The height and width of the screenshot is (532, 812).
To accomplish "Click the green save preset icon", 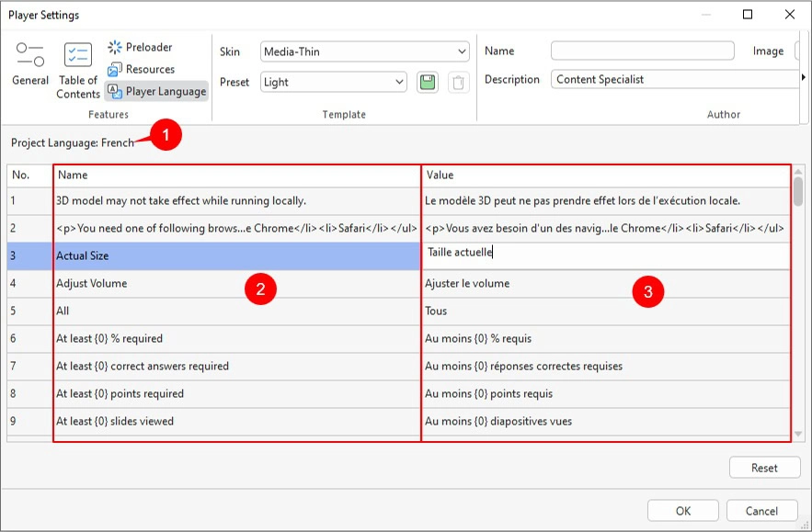I will (427, 82).
